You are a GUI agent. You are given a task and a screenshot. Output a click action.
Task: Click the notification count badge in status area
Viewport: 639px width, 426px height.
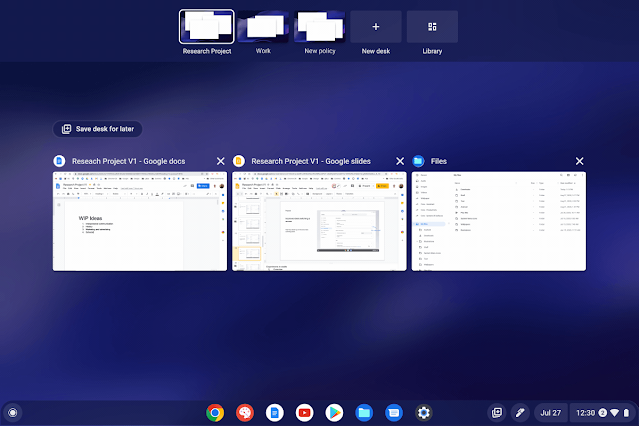point(602,413)
